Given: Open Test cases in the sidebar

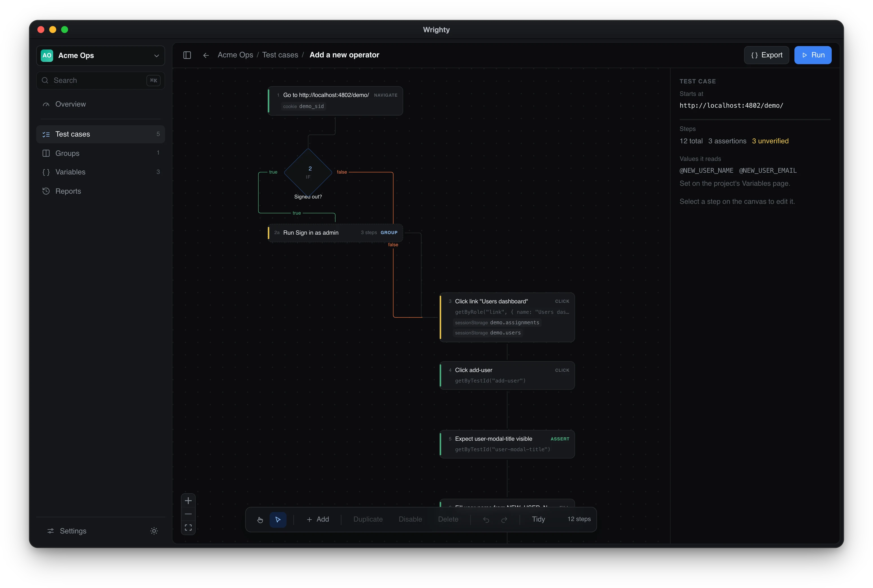Looking at the screenshot, I should coord(100,134).
